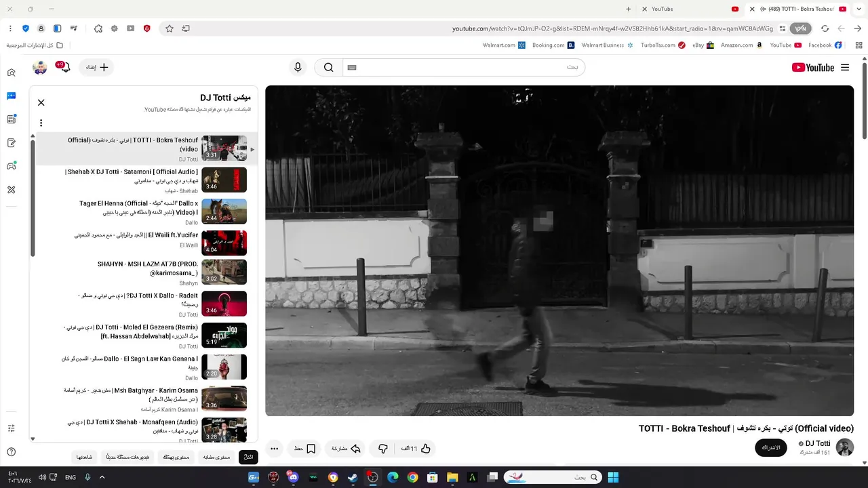Viewport: 868px width, 488px height.
Task: Launch Google Chrome from the taskbar
Action: tap(412, 477)
